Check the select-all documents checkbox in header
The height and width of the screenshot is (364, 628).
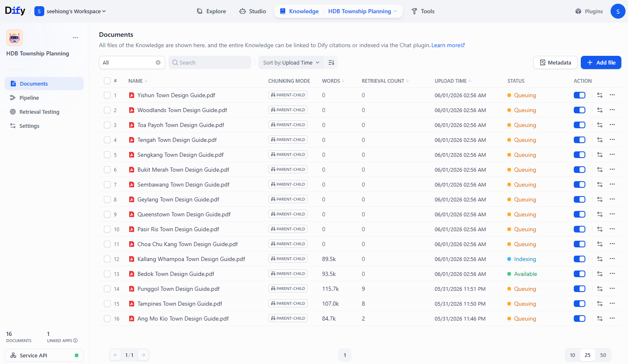click(107, 81)
